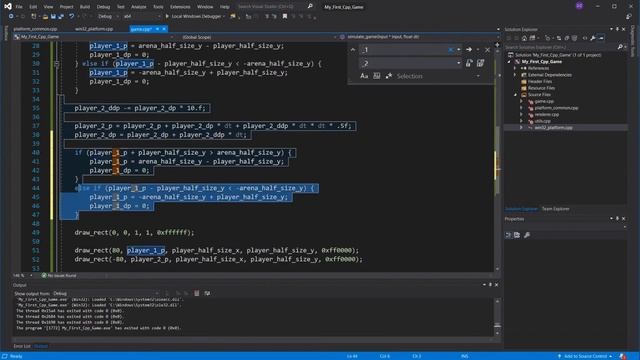This screenshot has width=640, height=360.
Task: Open the Extensions menu
Action: point(180,7)
